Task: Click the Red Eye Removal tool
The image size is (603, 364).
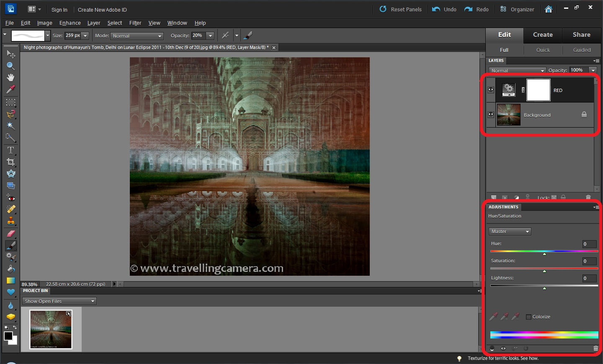Action: [10, 197]
